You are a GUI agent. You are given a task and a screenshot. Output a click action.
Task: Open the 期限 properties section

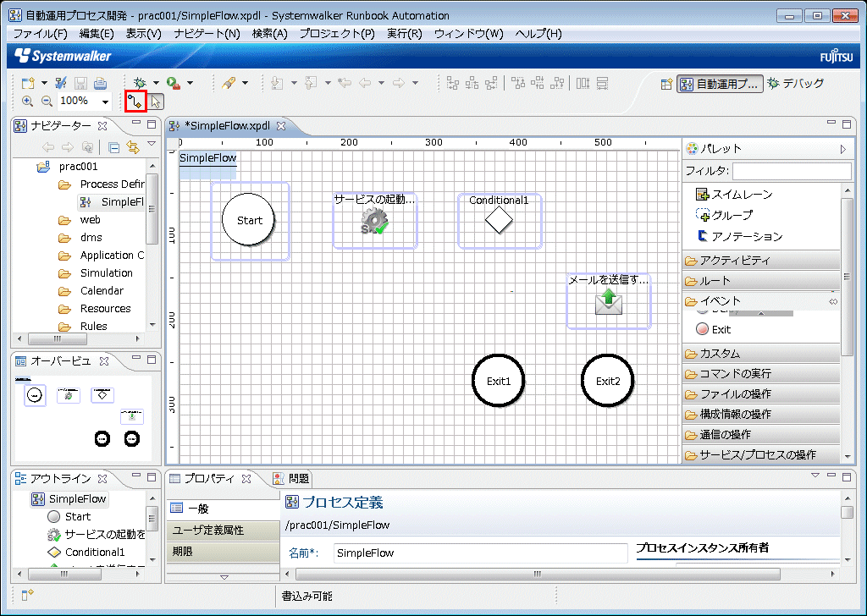[x=223, y=552]
